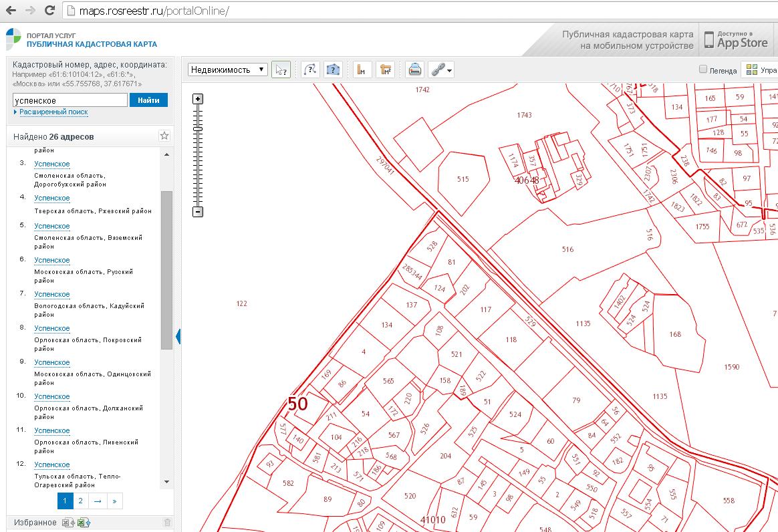Zoom out with the minus button
The image size is (778, 532).
pos(197,212)
